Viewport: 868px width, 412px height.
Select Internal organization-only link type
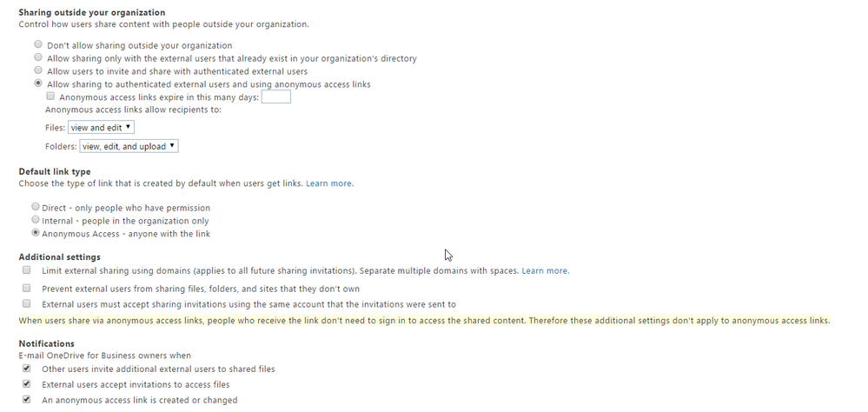pyautogui.click(x=36, y=221)
